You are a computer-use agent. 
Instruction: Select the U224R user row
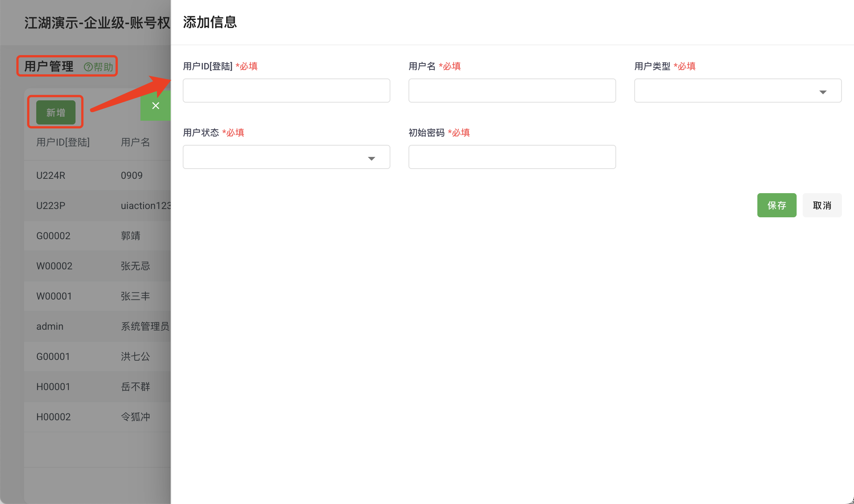click(x=51, y=175)
